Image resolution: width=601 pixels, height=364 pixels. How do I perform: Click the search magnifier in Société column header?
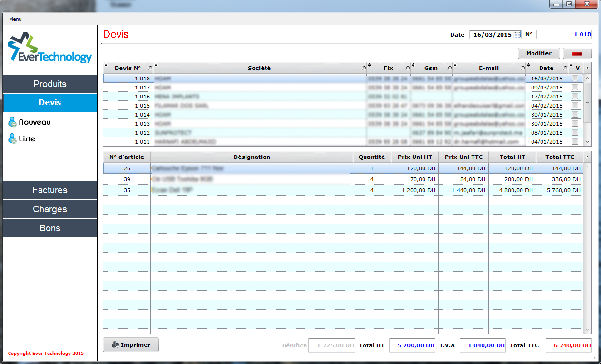[364, 68]
